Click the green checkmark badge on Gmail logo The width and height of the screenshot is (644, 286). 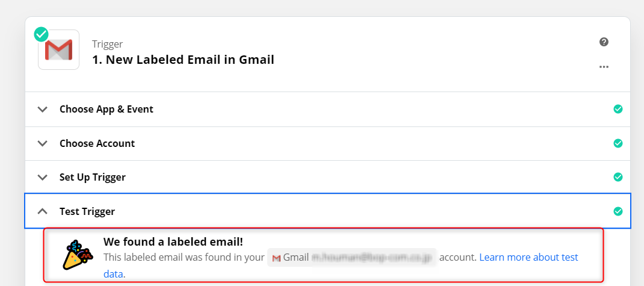pos(42,34)
